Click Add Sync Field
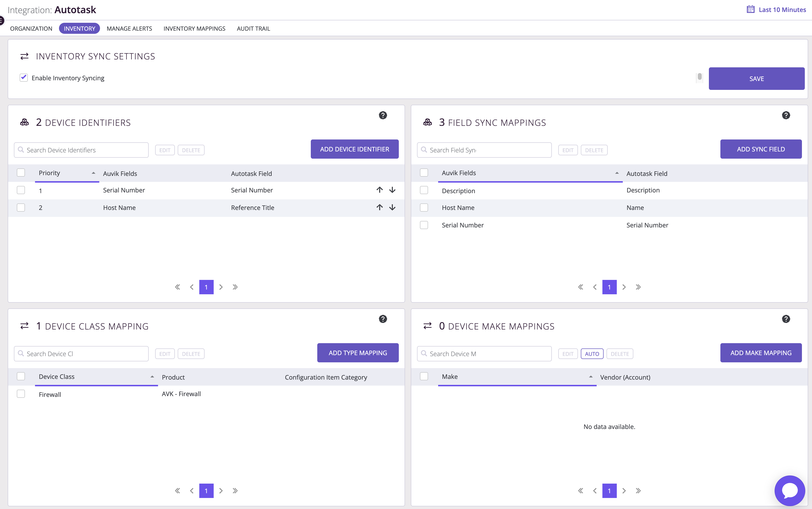 [761, 149]
